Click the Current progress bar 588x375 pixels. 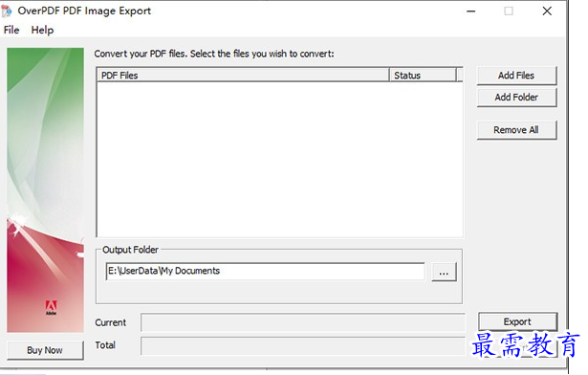tap(303, 322)
